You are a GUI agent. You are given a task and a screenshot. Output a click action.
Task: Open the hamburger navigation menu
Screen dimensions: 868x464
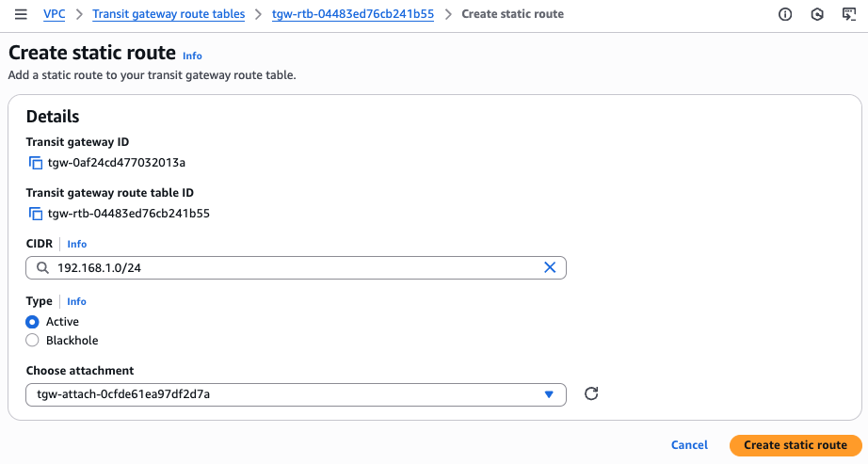click(x=21, y=14)
